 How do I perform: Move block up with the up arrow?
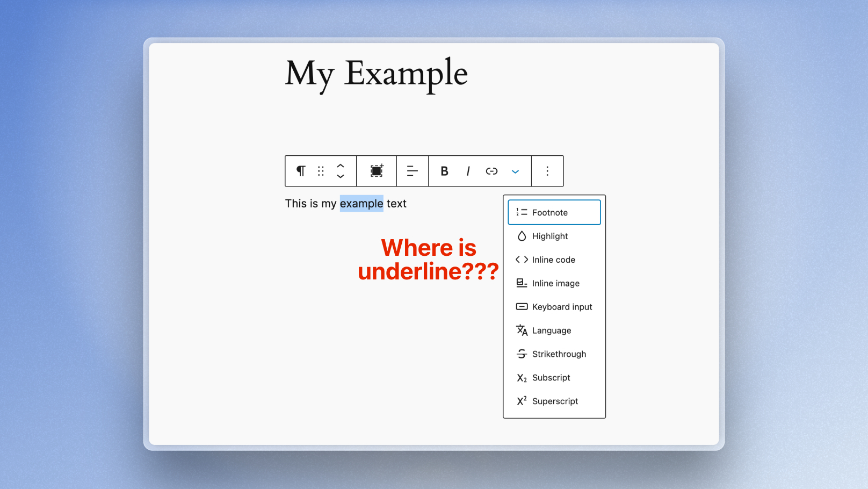click(x=341, y=166)
